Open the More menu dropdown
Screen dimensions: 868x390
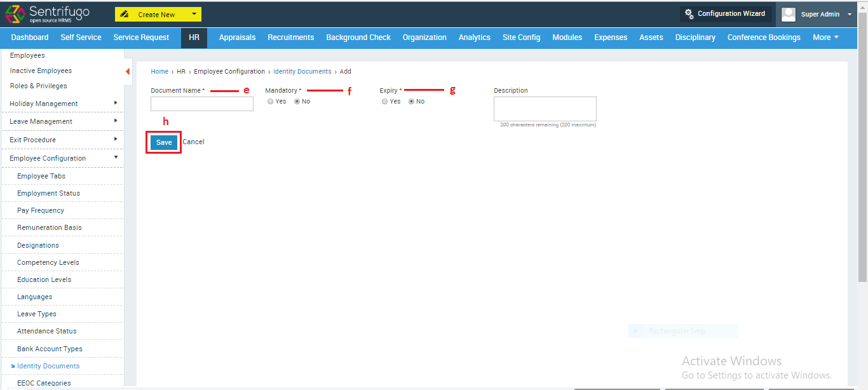tap(825, 37)
